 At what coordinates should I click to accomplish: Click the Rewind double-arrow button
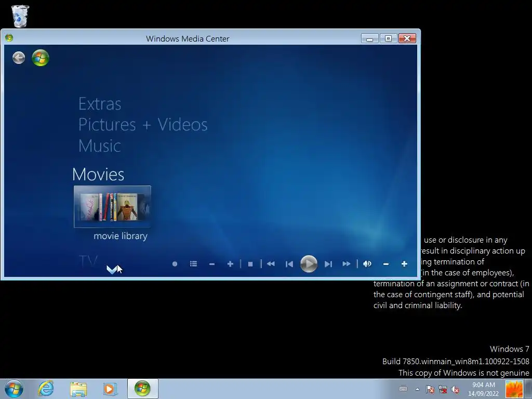(x=271, y=264)
